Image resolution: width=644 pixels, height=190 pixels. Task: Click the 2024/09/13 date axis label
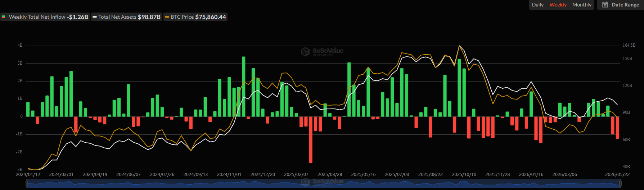(x=195, y=174)
